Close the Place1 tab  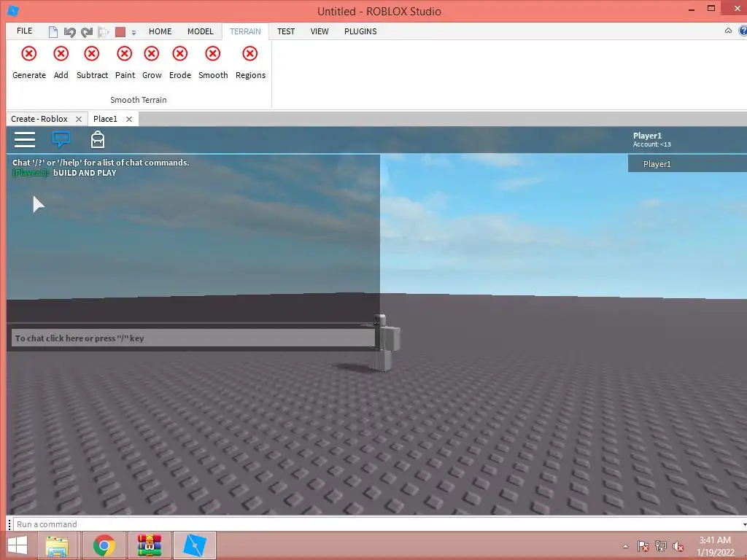pos(129,119)
